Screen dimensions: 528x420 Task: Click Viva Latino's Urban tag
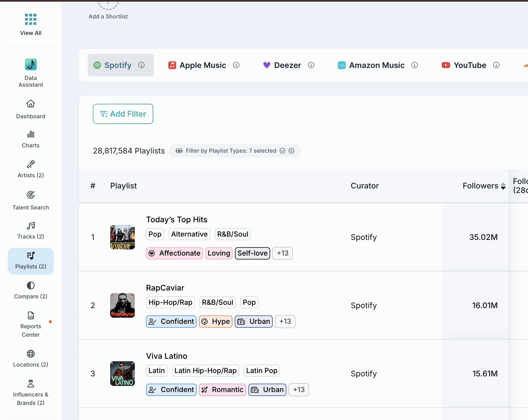coord(267,390)
